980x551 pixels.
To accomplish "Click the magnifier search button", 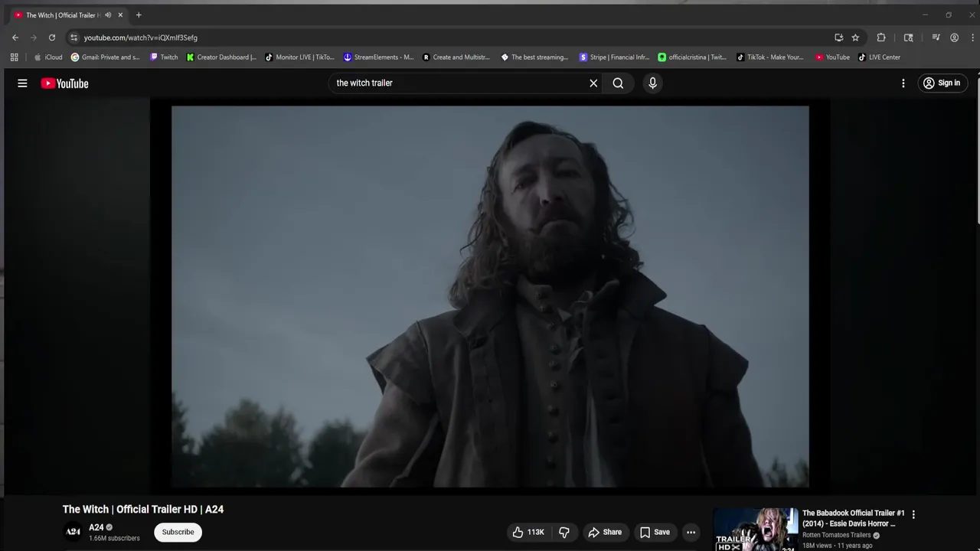I will click(x=618, y=83).
